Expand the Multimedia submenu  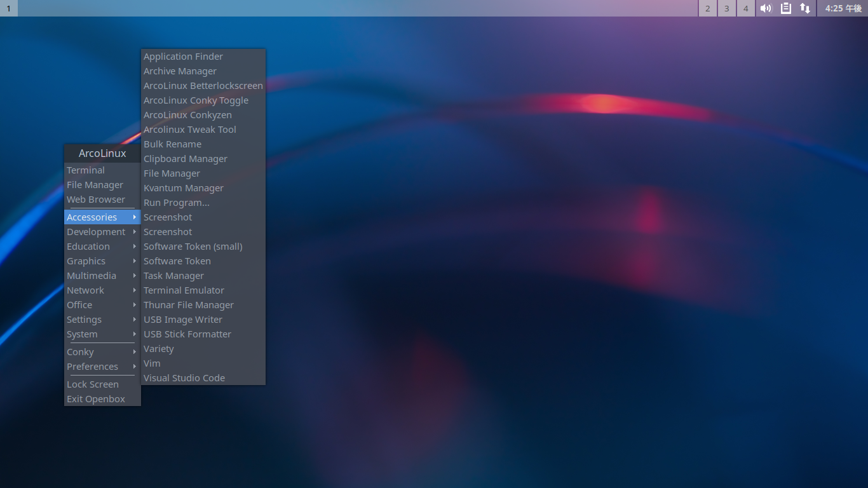[102, 276]
